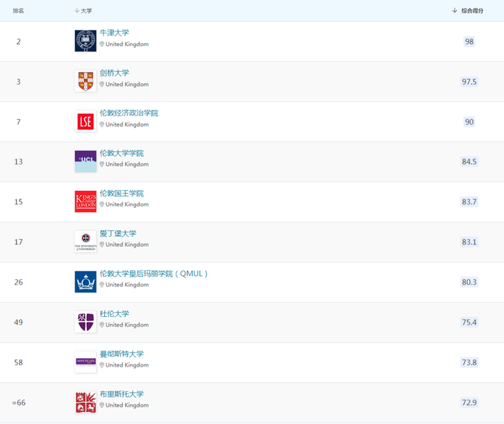Click the red LSE logo

pyautogui.click(x=85, y=122)
